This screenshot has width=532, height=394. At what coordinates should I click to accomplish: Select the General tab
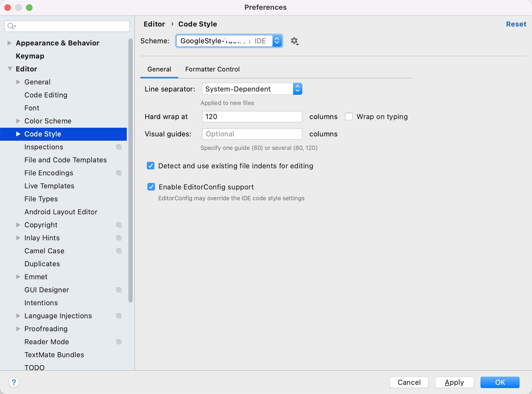coord(159,69)
